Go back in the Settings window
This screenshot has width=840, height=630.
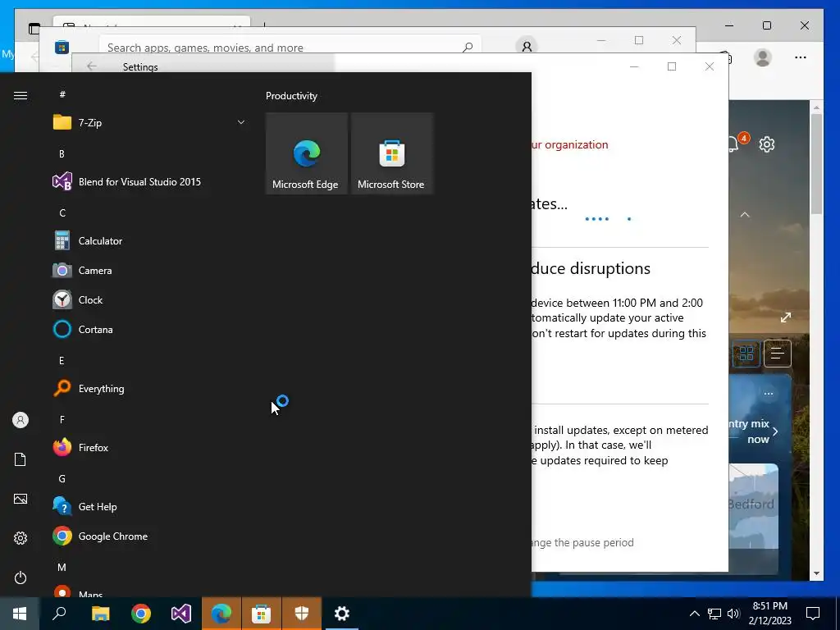(x=92, y=66)
